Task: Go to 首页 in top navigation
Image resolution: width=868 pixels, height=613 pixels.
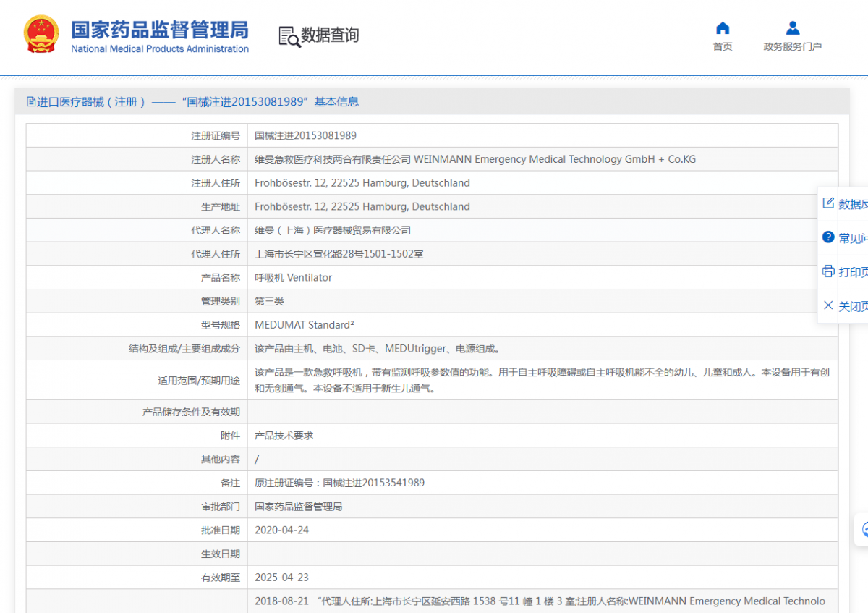Action: point(722,47)
